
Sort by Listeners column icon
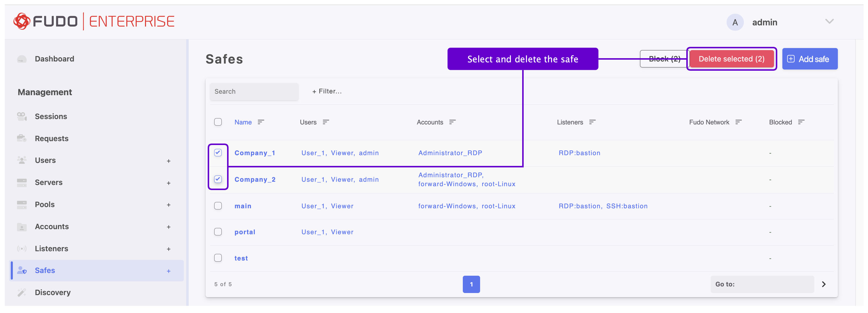(x=592, y=122)
